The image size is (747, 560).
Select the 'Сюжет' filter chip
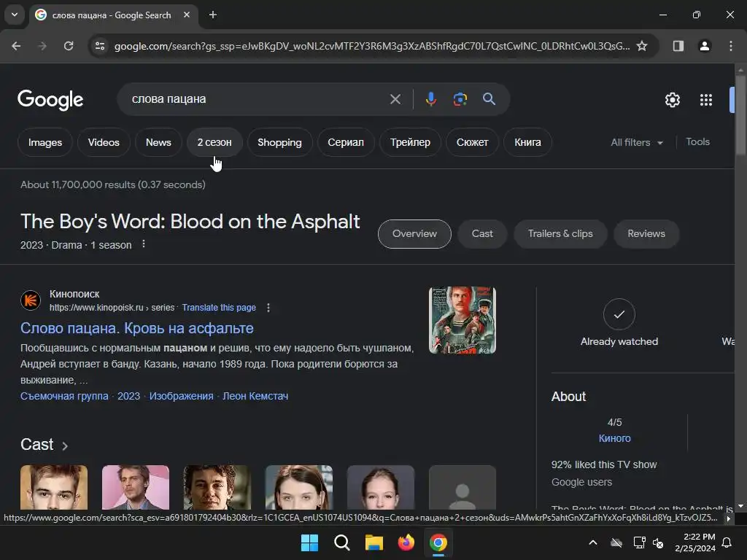472,142
